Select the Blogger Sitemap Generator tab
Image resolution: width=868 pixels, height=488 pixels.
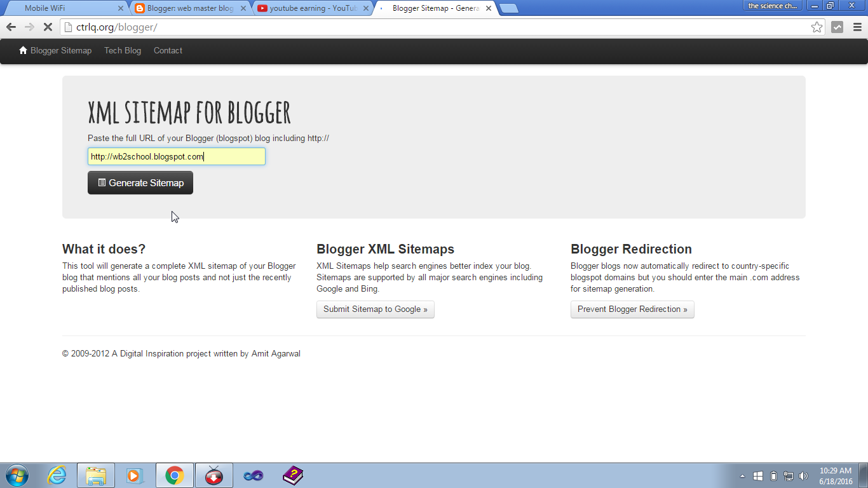[436, 8]
